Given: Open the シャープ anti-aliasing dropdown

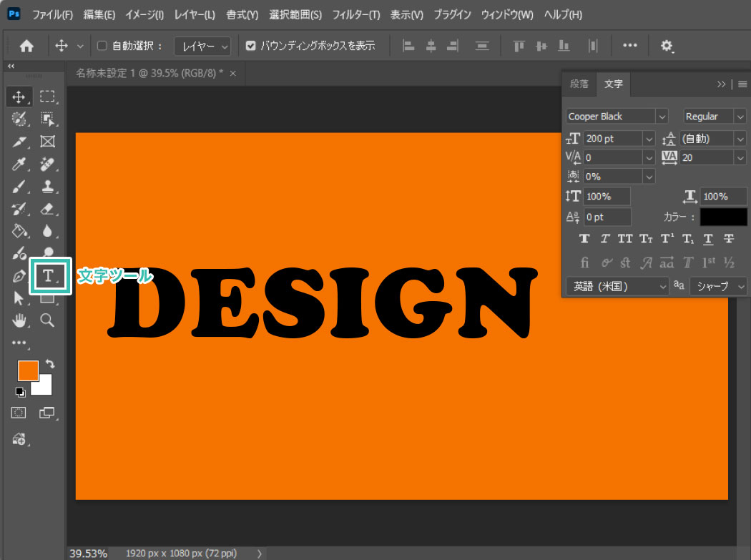Looking at the screenshot, I should (x=718, y=286).
